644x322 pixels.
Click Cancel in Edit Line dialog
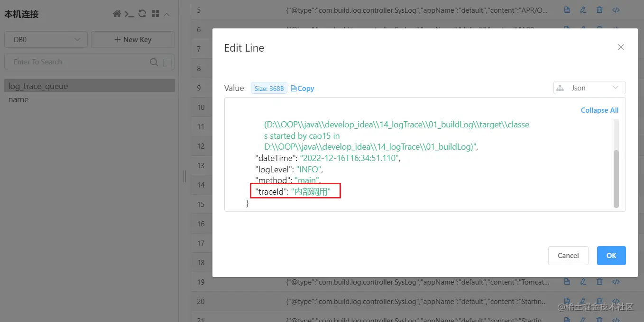[x=568, y=256]
